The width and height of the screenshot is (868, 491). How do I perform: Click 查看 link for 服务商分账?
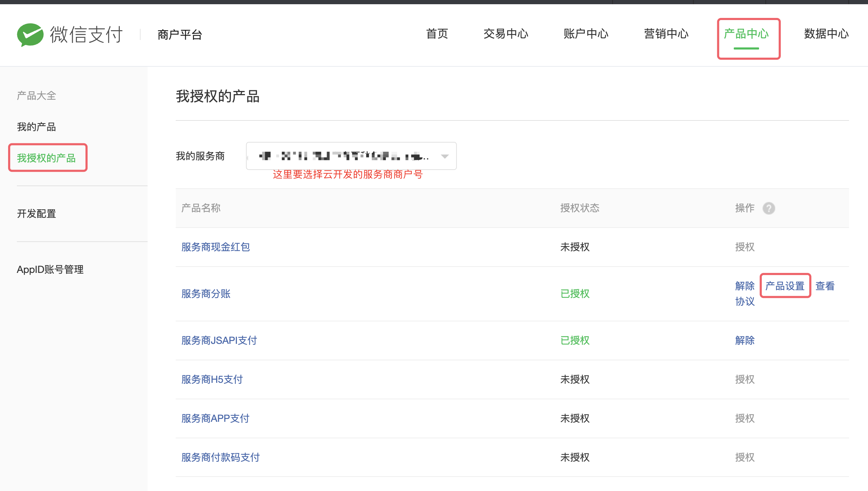coord(824,286)
